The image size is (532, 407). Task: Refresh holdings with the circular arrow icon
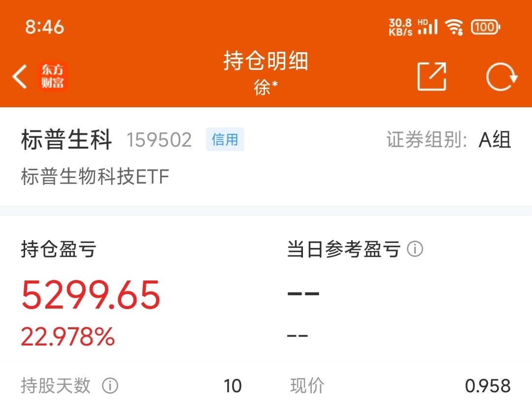click(x=502, y=77)
